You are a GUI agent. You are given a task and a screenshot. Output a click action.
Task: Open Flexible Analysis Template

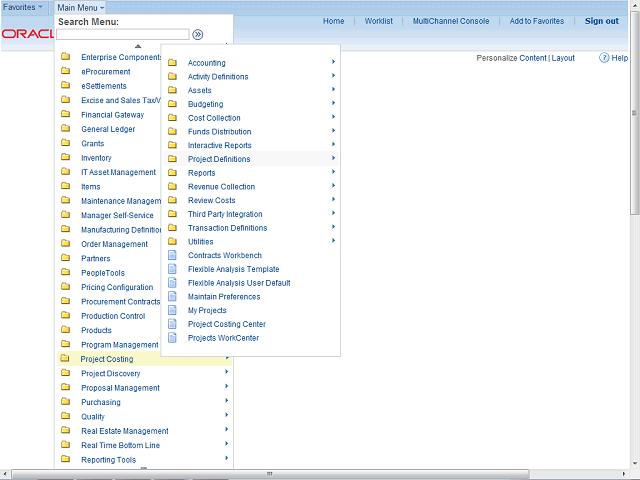pos(233,269)
